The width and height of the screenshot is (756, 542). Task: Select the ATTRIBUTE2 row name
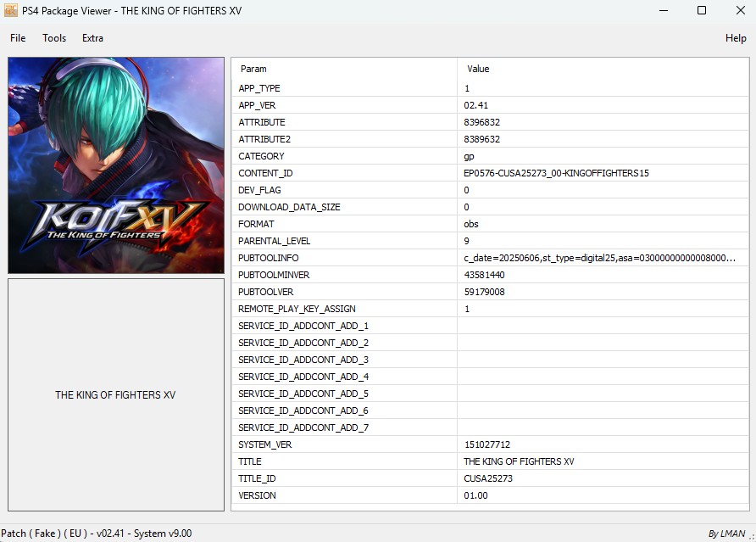click(x=264, y=139)
